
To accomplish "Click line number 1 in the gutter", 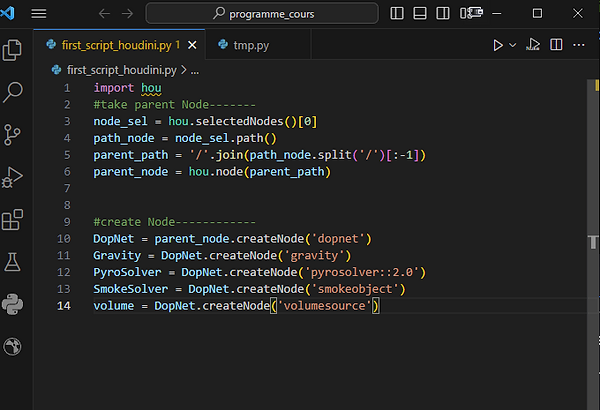I will point(67,88).
